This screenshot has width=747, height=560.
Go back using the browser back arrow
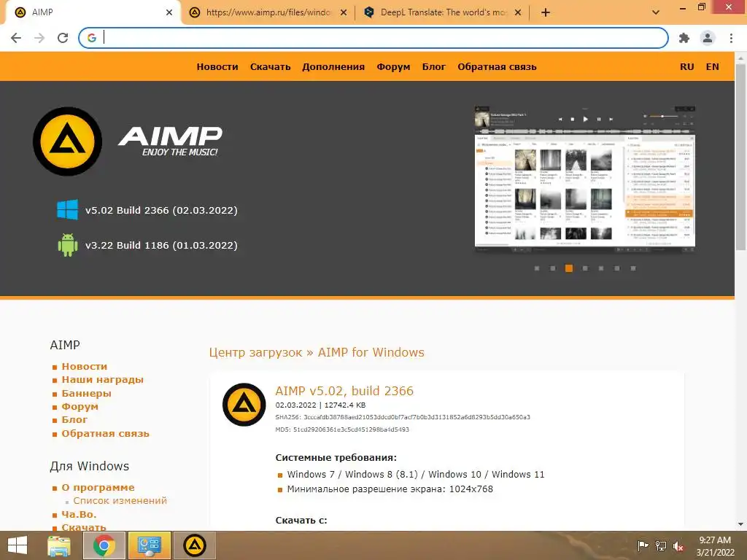tap(16, 38)
